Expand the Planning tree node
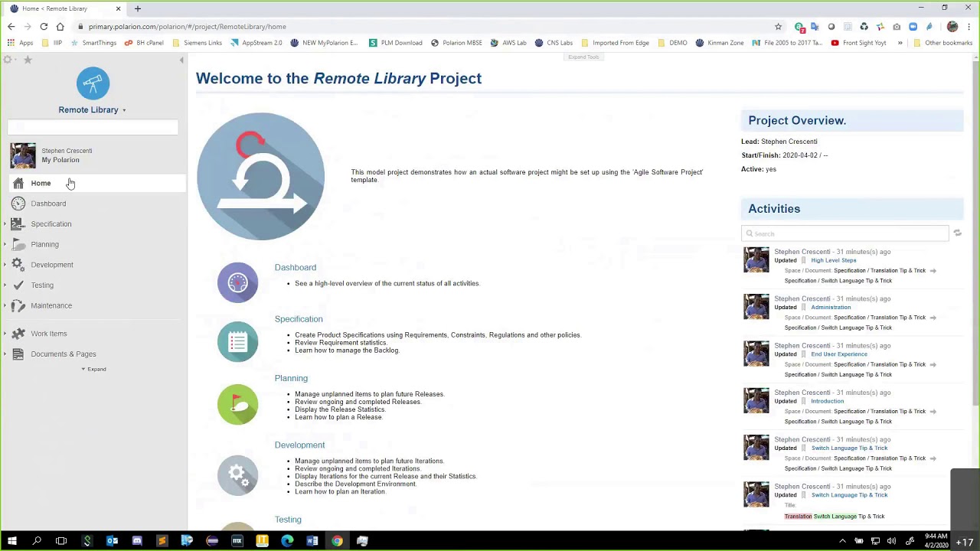The image size is (980, 551). pos(5,244)
